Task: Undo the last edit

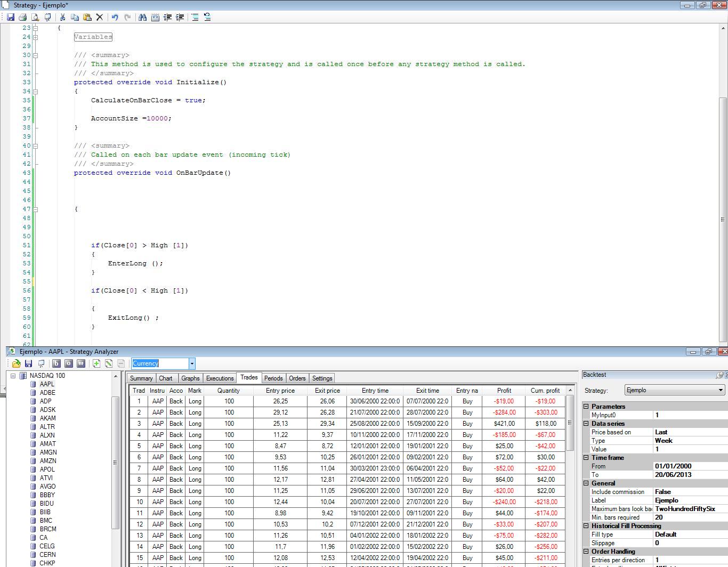Action: pos(115,17)
